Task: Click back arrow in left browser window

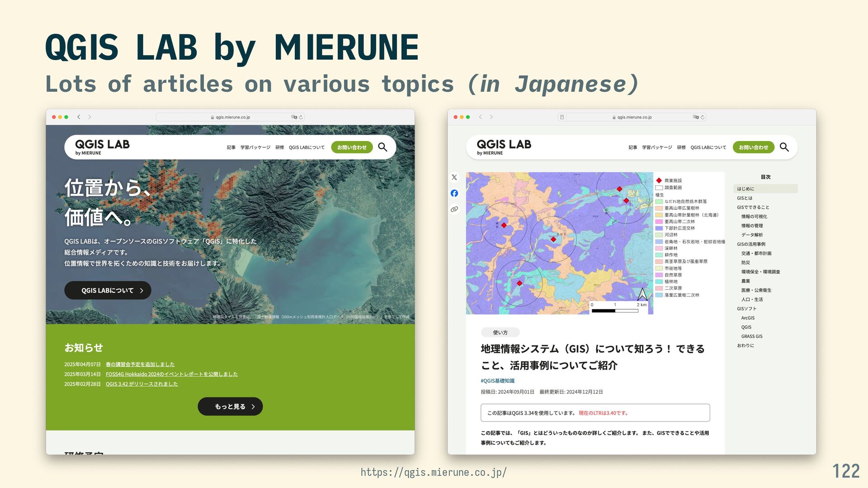Action: [79, 117]
